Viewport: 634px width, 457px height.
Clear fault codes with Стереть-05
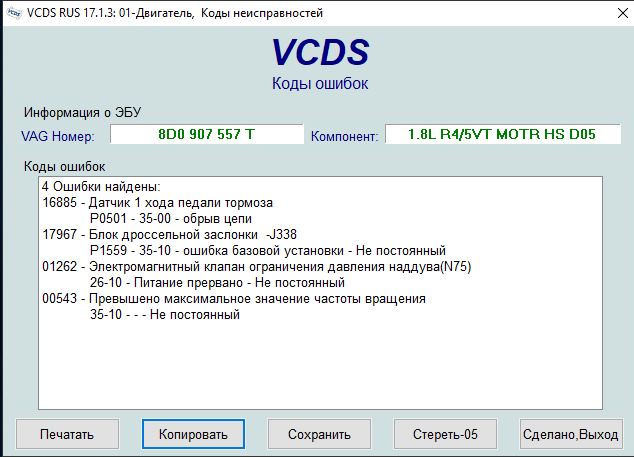[x=445, y=434]
